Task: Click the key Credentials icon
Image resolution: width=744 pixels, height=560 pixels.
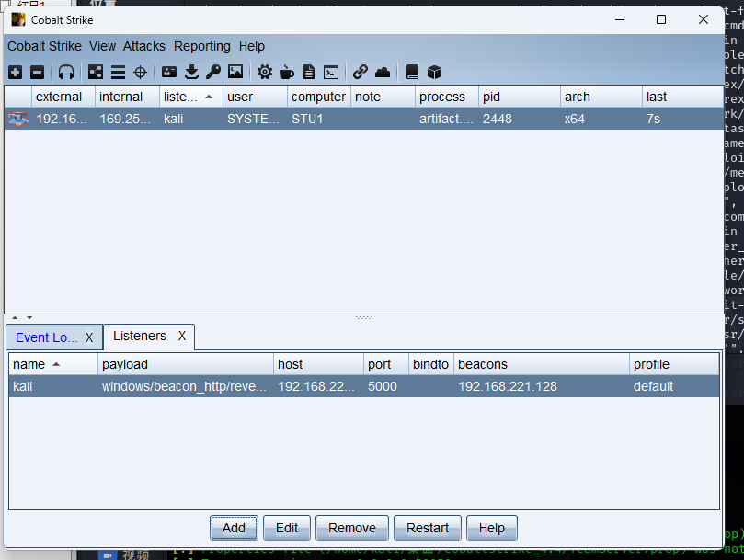Action: [x=213, y=72]
